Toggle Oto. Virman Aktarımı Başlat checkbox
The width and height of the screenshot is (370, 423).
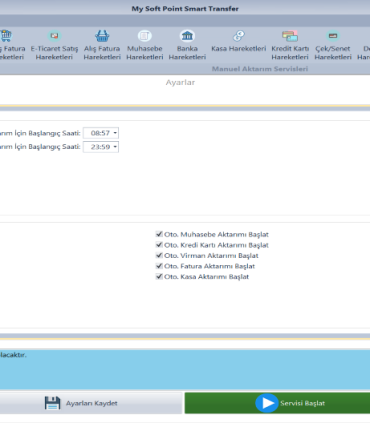pos(159,255)
